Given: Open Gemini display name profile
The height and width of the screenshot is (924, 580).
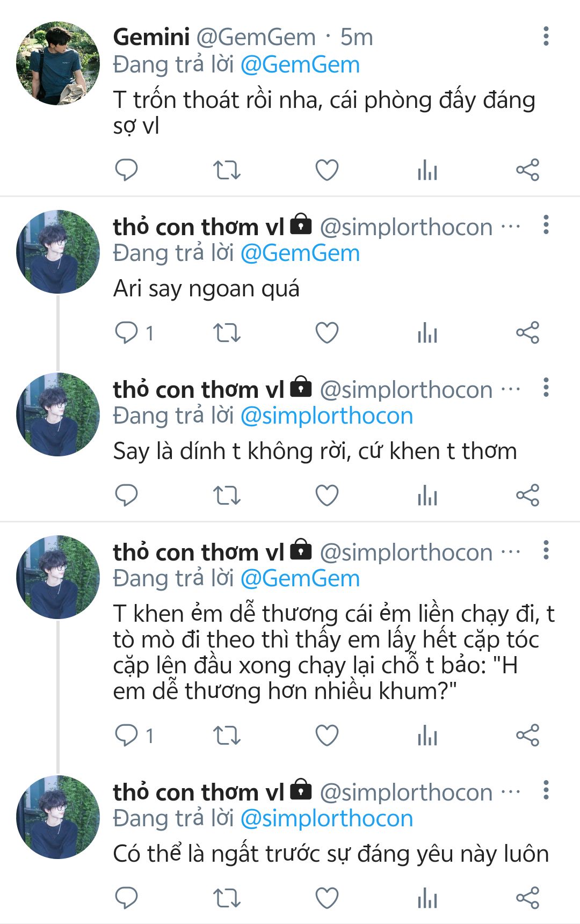Looking at the screenshot, I should tap(151, 37).
